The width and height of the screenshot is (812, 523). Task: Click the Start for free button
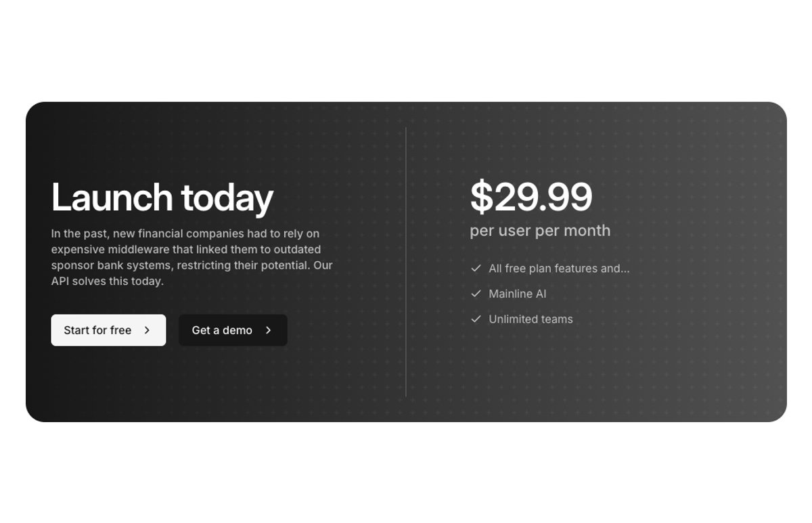[x=108, y=330]
